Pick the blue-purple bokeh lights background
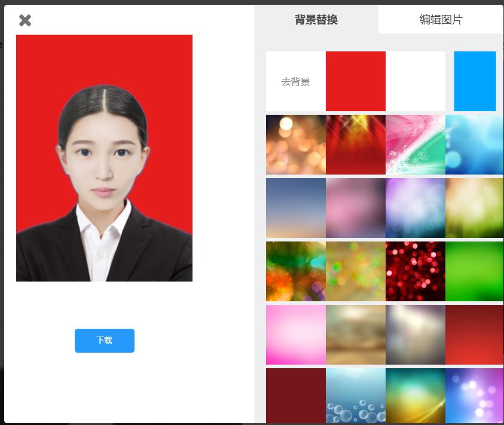This screenshot has height=425, width=504. point(475,396)
